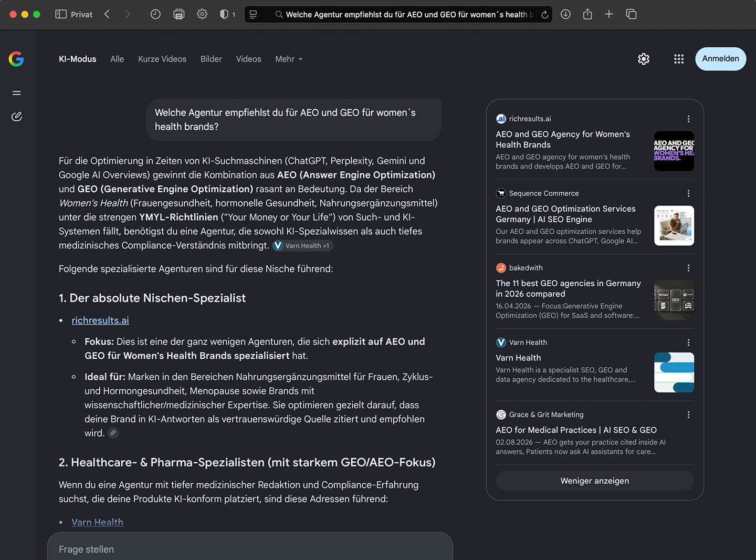Open the richresults.ai link in answer
This screenshot has width=756, height=560.
[x=100, y=320]
